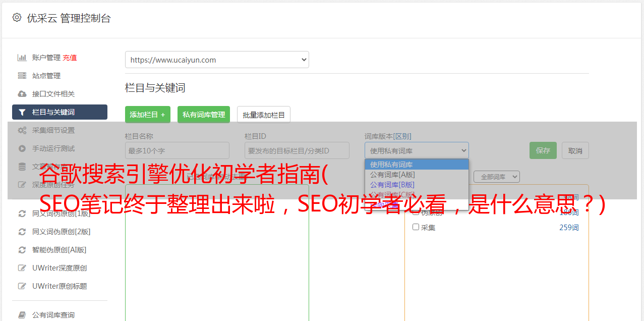Click the [区别] link next to 词库版本
644x321 pixels.
[x=403, y=136]
